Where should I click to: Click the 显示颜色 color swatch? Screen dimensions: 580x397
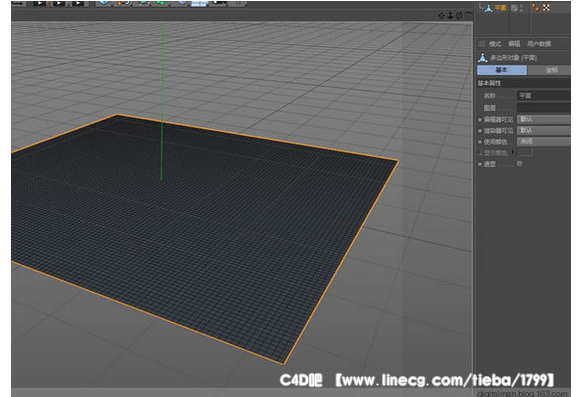(524, 152)
